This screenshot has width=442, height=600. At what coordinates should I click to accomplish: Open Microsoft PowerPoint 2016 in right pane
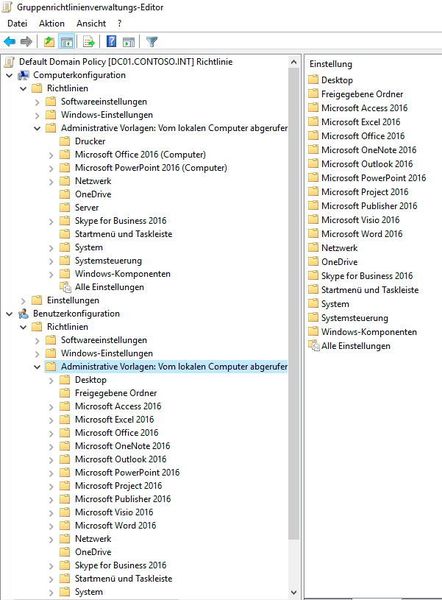click(x=373, y=178)
